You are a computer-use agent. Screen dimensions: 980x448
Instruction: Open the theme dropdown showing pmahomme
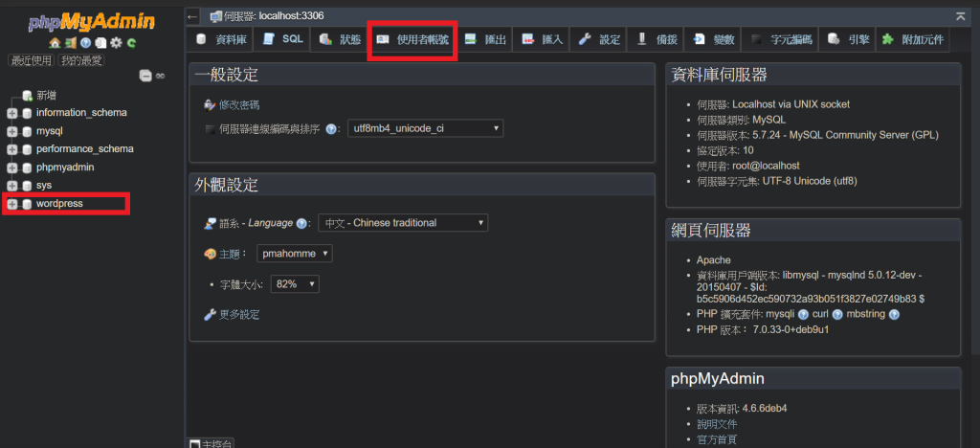295,254
